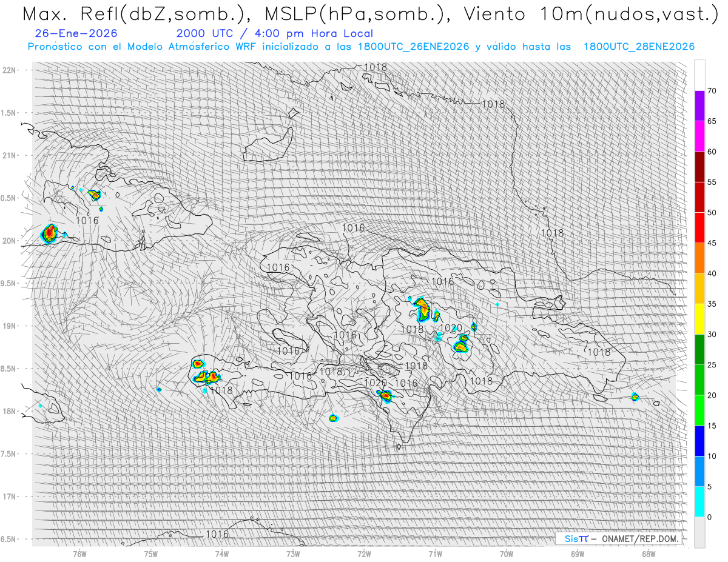
Task: Click the colorbar tick label '25'
Action: [712, 365]
